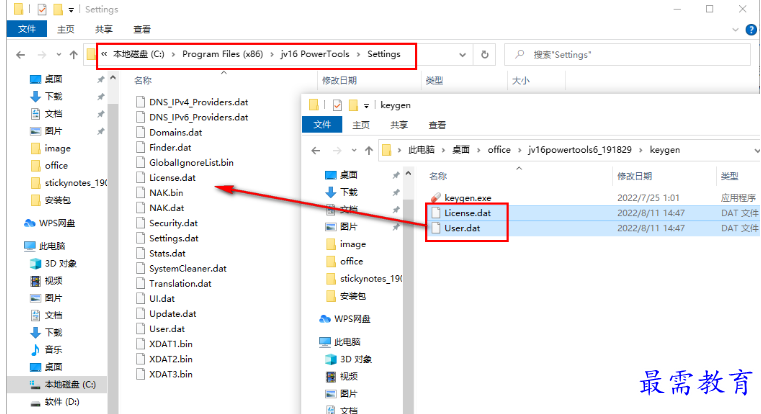Expand address bar history dropdown in Settings window
The height and width of the screenshot is (414, 761).
(463, 55)
